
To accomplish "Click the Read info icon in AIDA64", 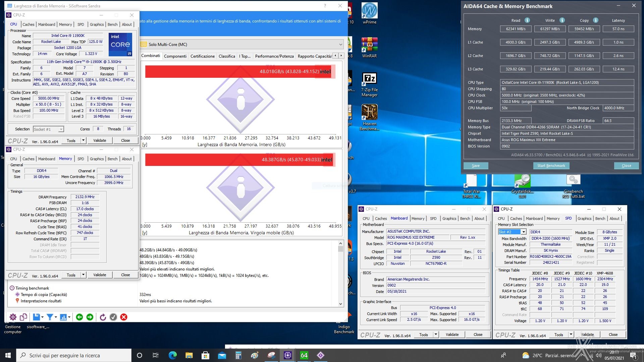I will pyautogui.click(x=527, y=20).
